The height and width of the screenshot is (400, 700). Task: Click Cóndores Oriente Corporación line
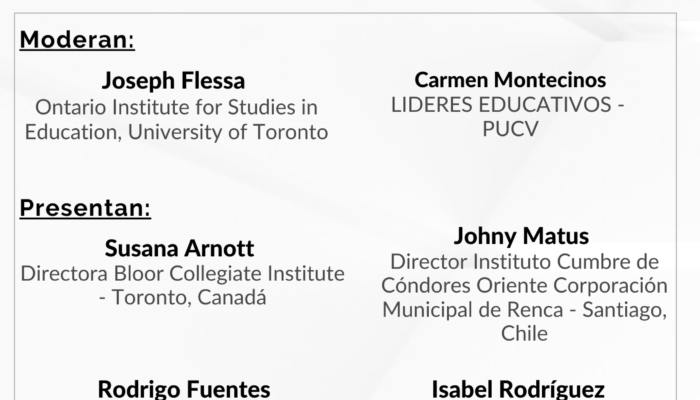pos(525,286)
